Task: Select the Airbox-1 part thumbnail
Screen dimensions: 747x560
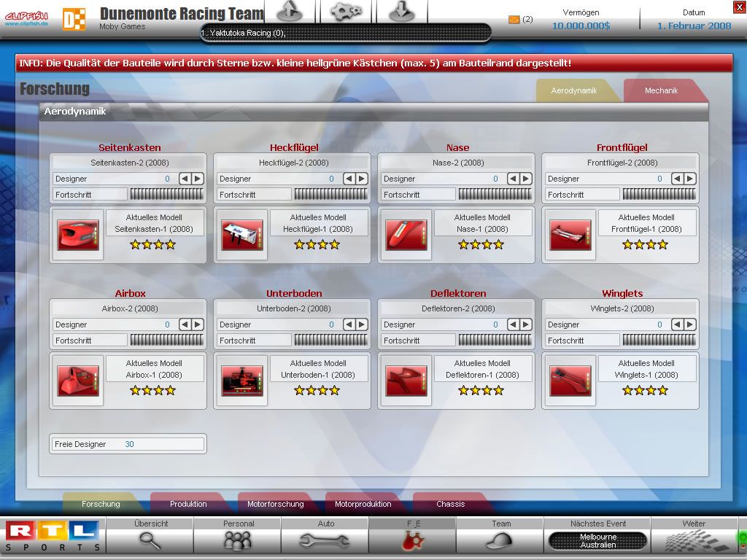Action: point(78,381)
